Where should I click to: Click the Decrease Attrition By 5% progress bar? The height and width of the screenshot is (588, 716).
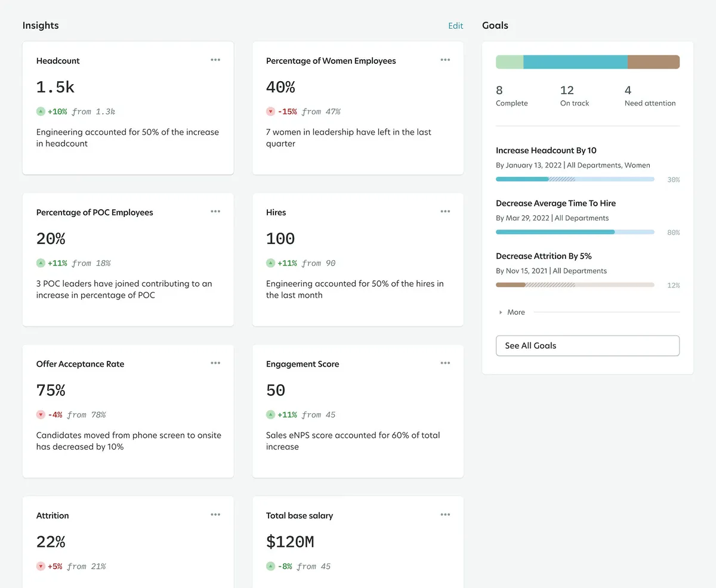(x=575, y=285)
